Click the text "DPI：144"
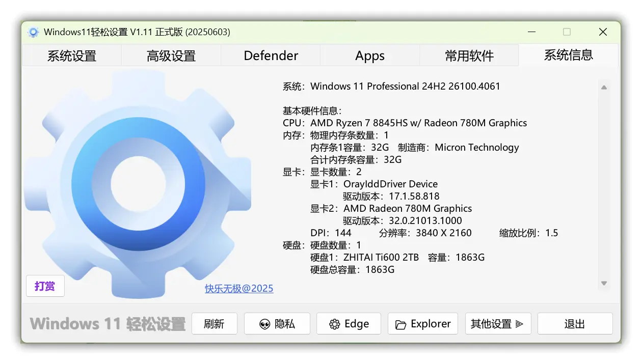Screen dimensions: 642x364 (331, 233)
